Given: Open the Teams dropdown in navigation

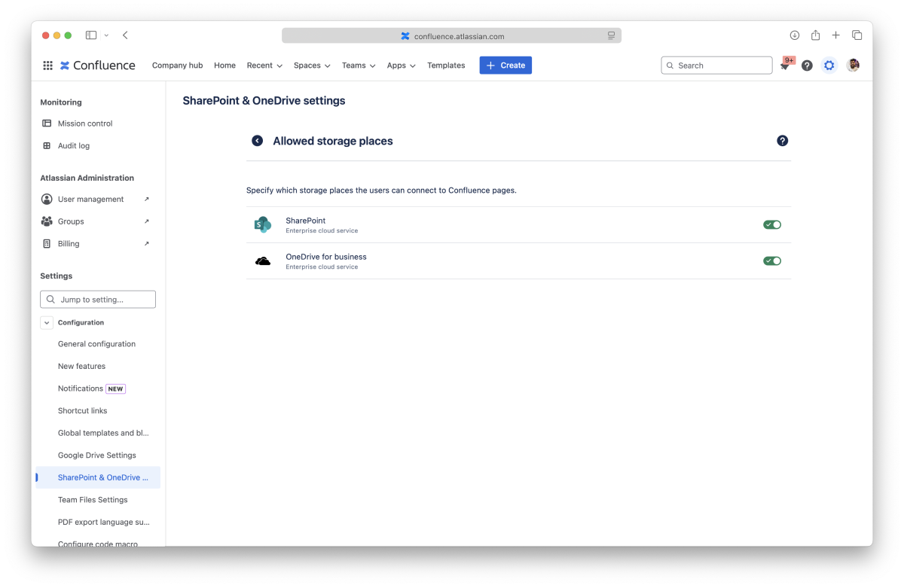Looking at the screenshot, I should [358, 66].
